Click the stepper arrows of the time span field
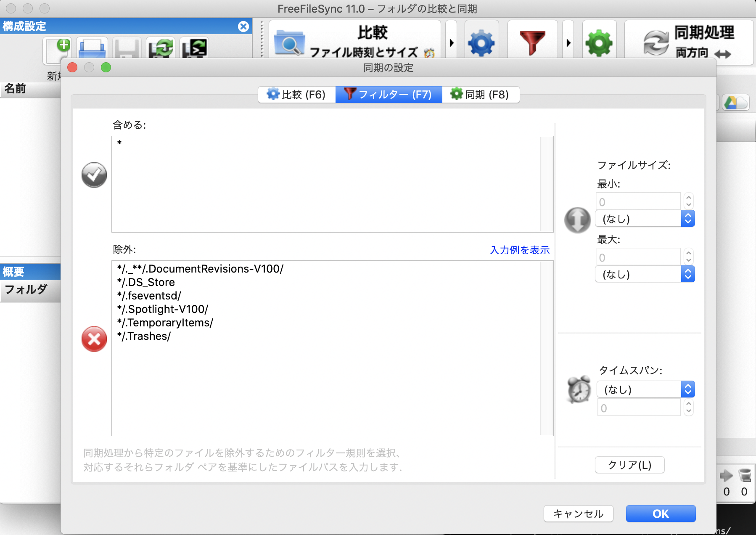Screen dimensions: 756x535 [688, 408]
